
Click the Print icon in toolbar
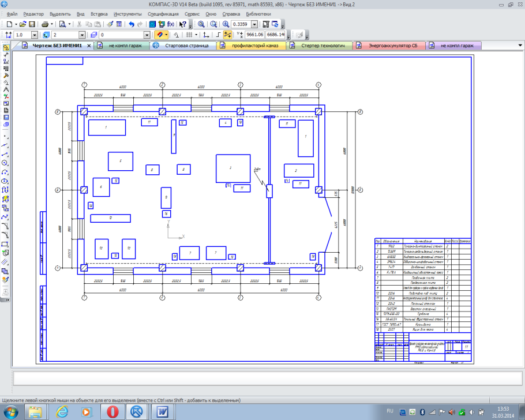(x=45, y=25)
